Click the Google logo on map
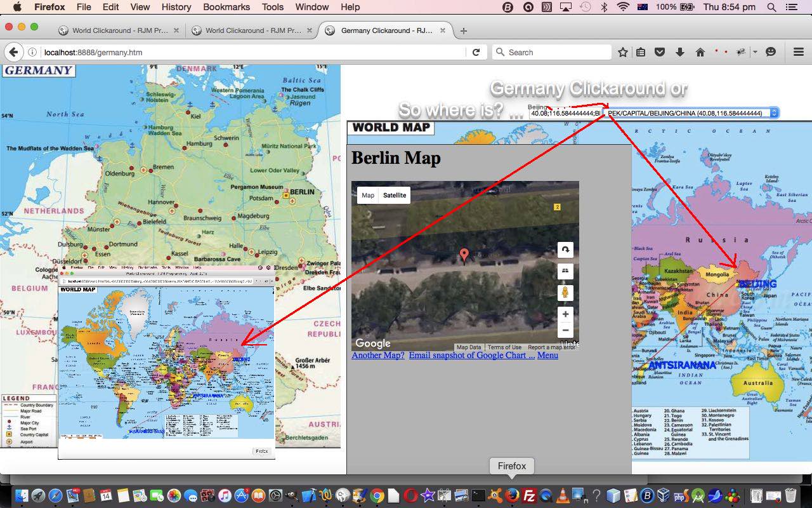This screenshot has height=508, width=812. click(x=373, y=344)
